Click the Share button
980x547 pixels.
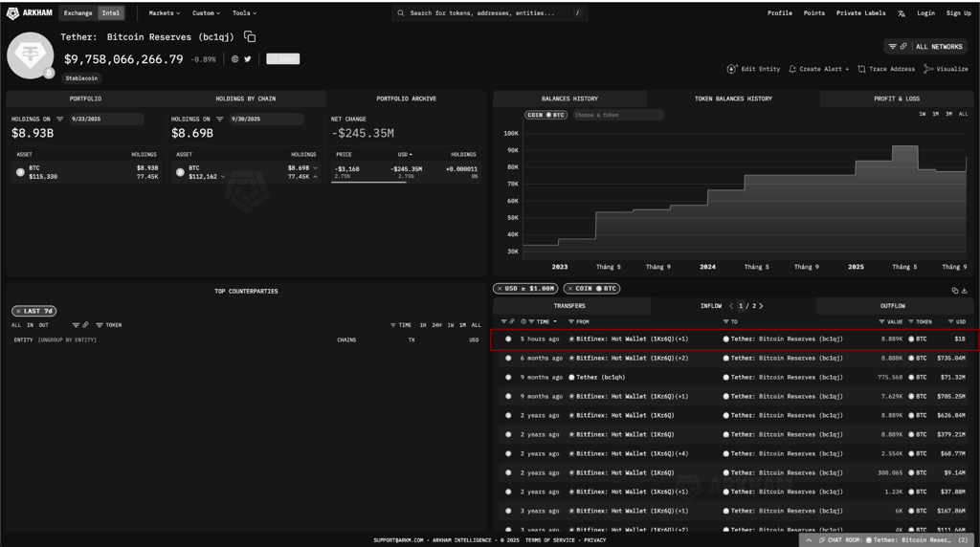283,58
